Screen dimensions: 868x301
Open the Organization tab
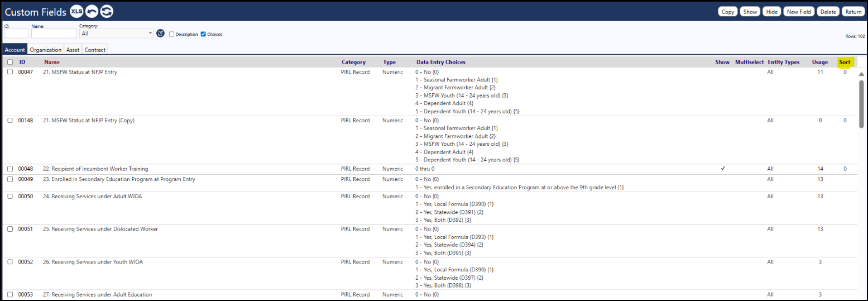pos(46,50)
